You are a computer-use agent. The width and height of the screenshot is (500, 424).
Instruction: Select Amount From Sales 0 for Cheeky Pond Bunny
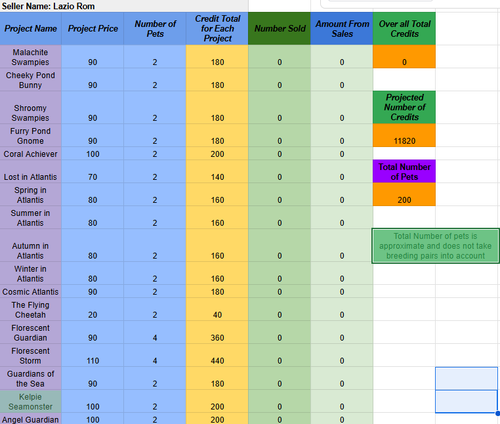coord(342,80)
